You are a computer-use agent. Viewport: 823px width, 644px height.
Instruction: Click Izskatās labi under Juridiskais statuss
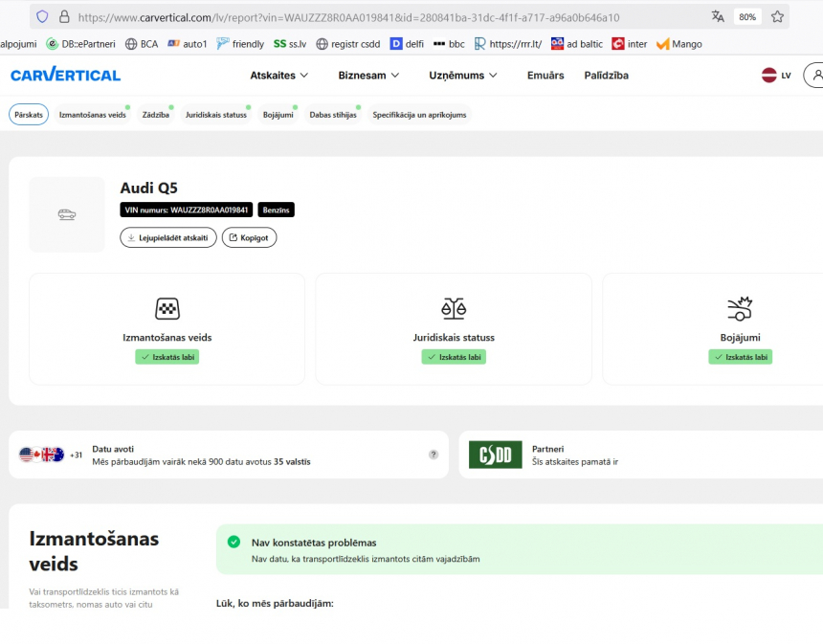pyautogui.click(x=454, y=357)
